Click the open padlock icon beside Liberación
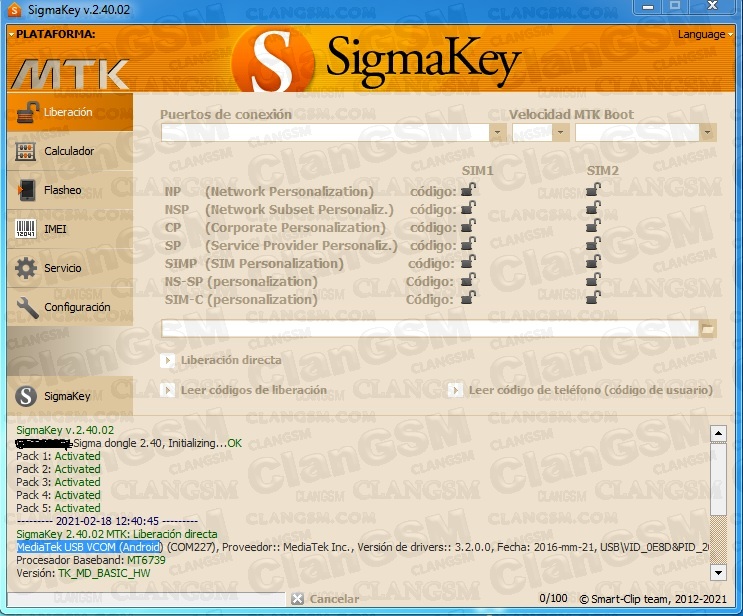This screenshot has height=616, width=743. pyautogui.click(x=27, y=112)
